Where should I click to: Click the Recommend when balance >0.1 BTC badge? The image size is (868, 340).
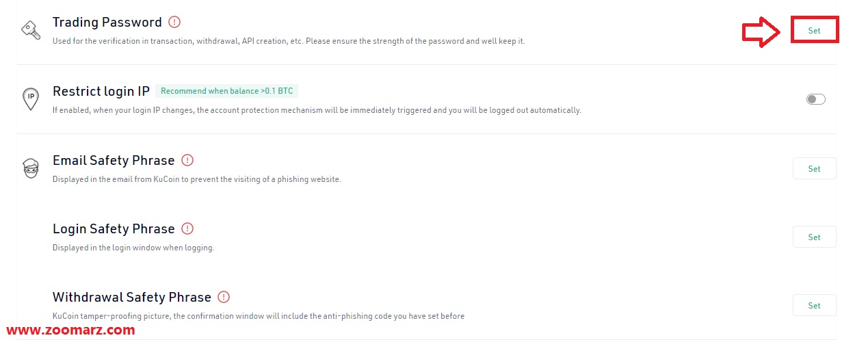(226, 91)
